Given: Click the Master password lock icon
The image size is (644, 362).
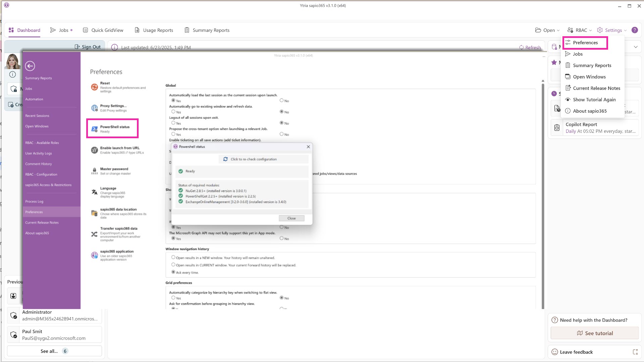Looking at the screenshot, I should pos(94,171).
